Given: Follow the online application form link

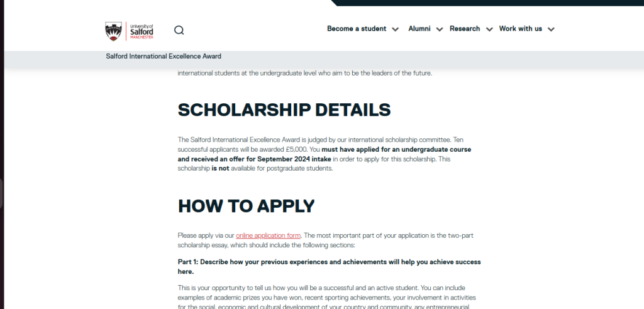Looking at the screenshot, I should click(269, 235).
